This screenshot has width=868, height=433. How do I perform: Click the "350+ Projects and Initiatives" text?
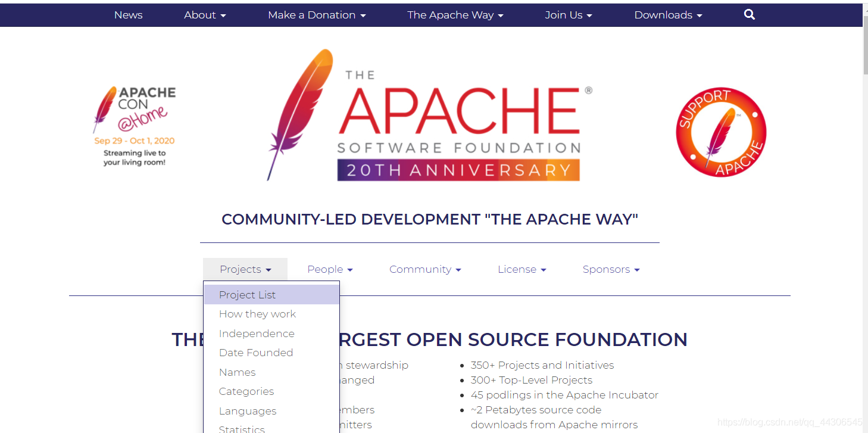(542, 365)
